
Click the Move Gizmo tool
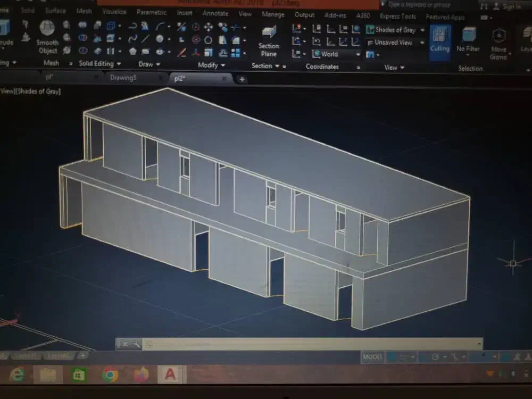click(498, 43)
